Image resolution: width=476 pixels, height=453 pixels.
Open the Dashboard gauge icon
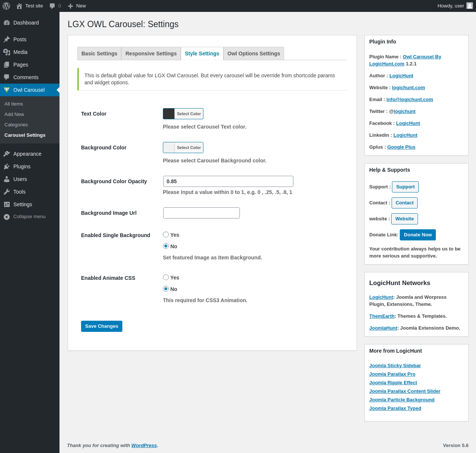coord(7,23)
